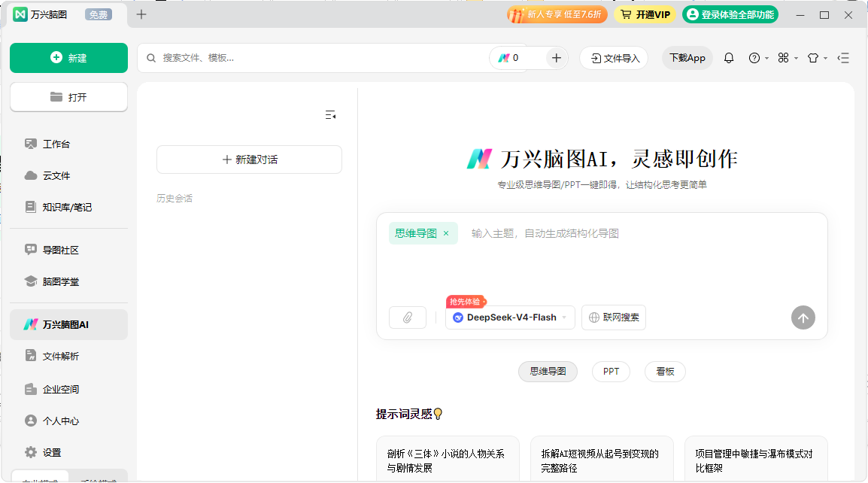
Task: Click the 抢先体验 badge
Action: [x=466, y=302]
